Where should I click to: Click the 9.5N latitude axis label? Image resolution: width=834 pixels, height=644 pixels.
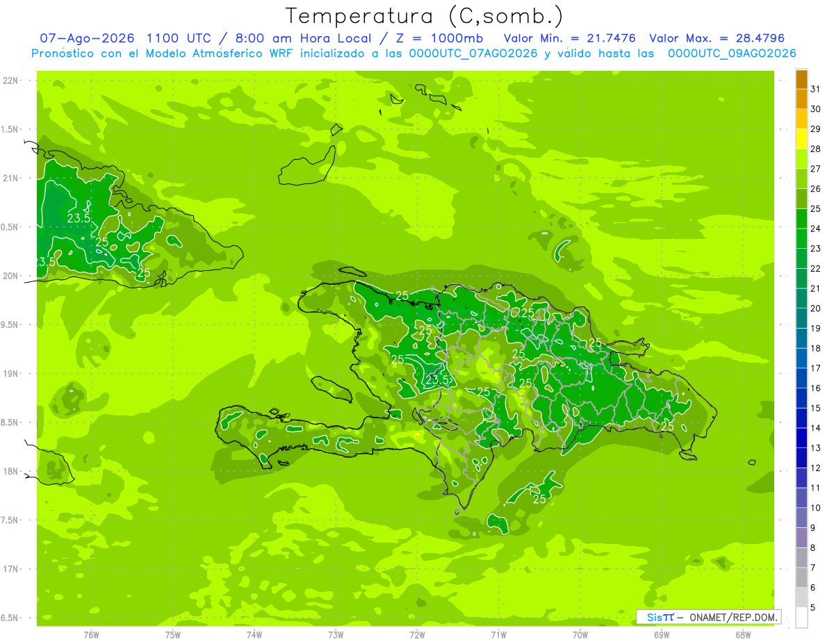(10, 324)
